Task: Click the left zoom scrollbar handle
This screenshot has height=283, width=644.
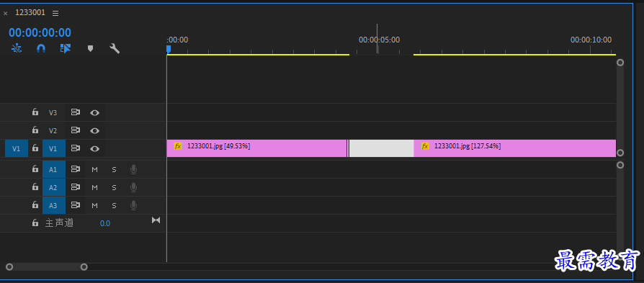Action: pos(9,267)
